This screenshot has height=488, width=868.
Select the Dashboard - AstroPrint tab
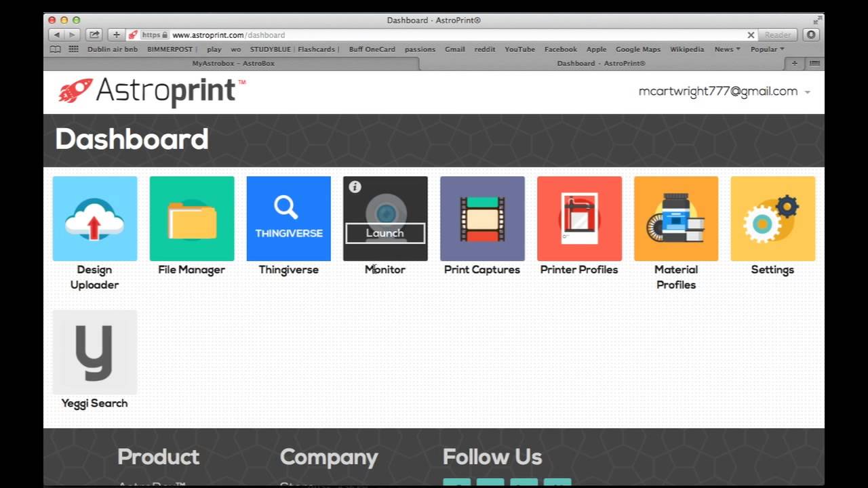601,63
